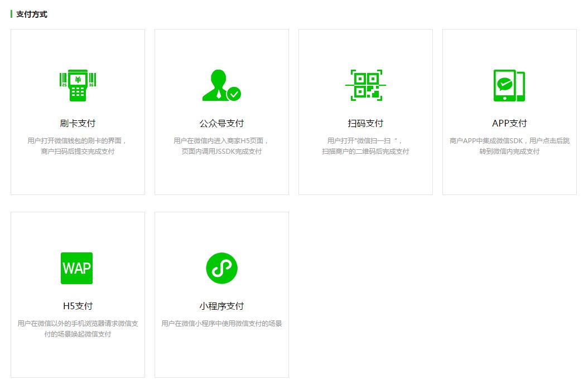588x385 pixels.
Task: Click the text 扫描商户的二维码后完成支付
Action: pos(365,152)
